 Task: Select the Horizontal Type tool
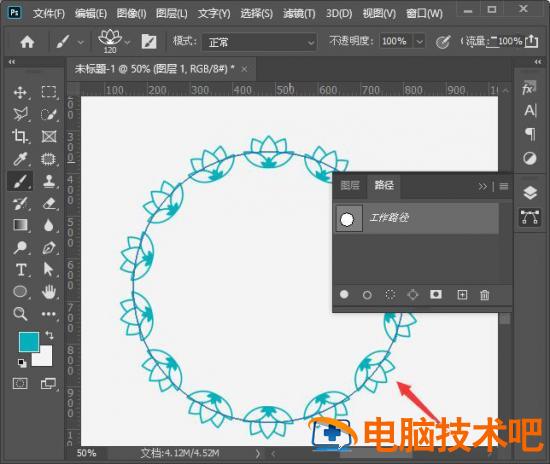[21, 270]
